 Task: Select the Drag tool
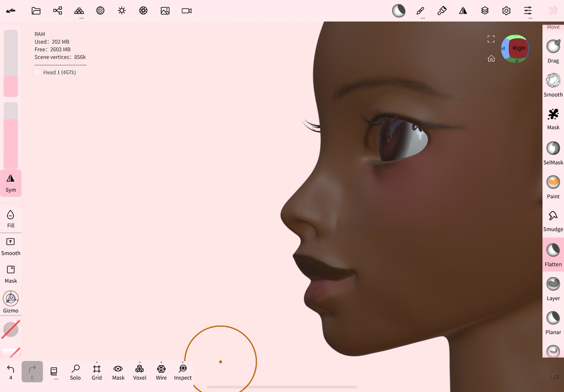coord(553,51)
